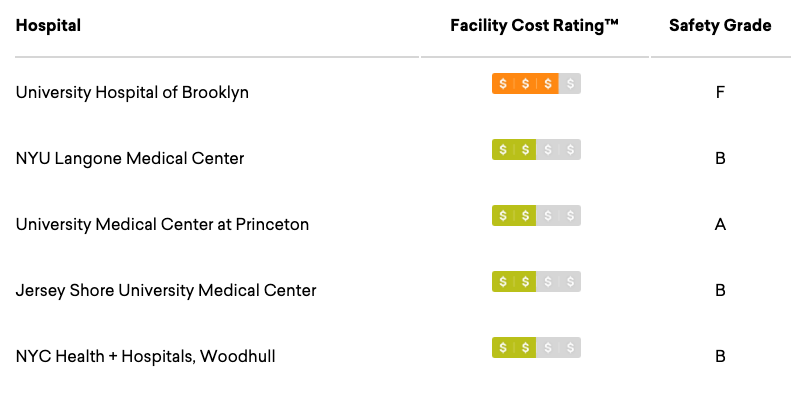Image resolution: width=799 pixels, height=399 pixels.
Task: Click safety grade B for Woodhull hospital
Action: [x=720, y=356]
